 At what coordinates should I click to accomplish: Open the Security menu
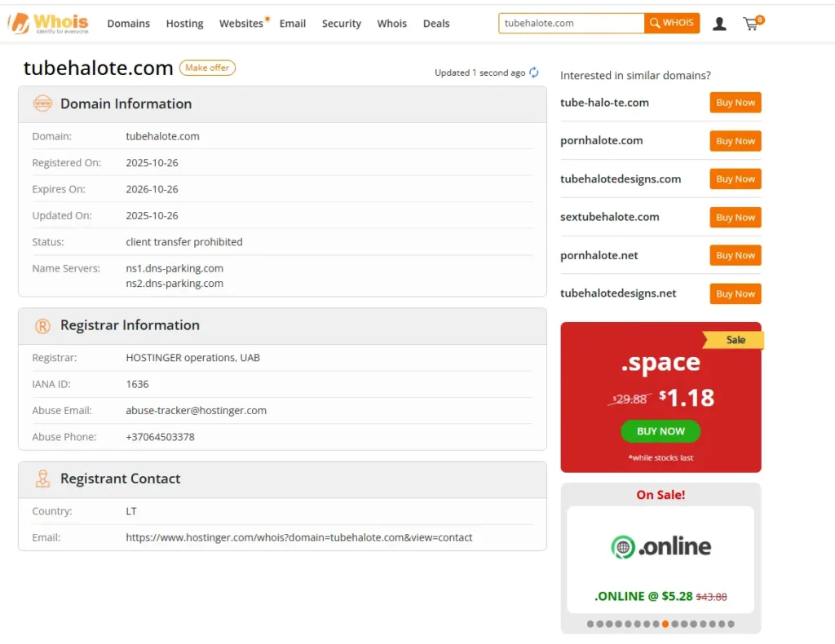click(342, 24)
